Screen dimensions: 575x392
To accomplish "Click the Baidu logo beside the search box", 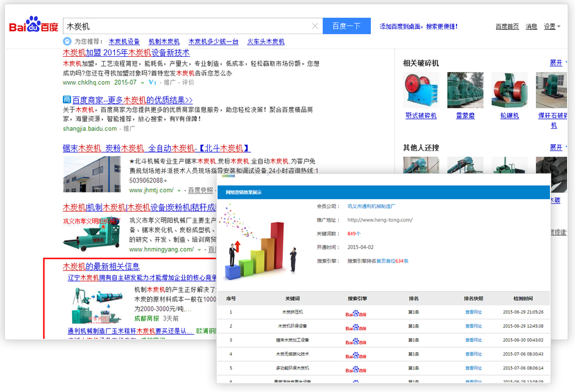I will pyautogui.click(x=34, y=24).
